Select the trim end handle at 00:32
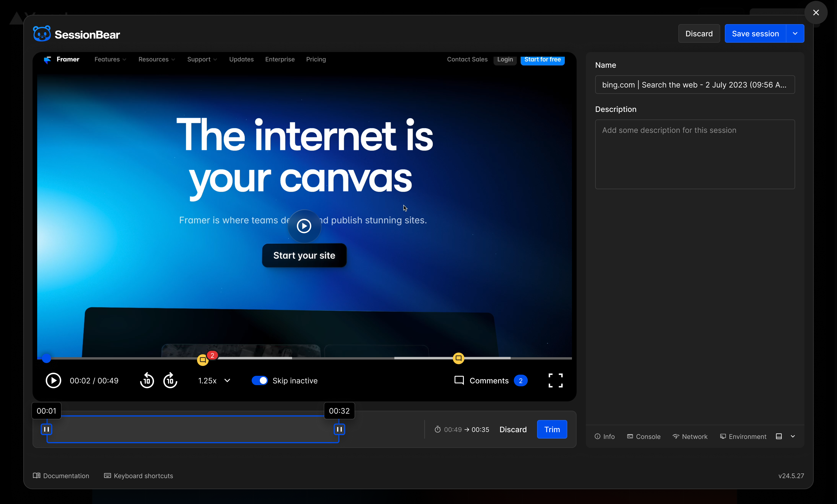 [339, 429]
